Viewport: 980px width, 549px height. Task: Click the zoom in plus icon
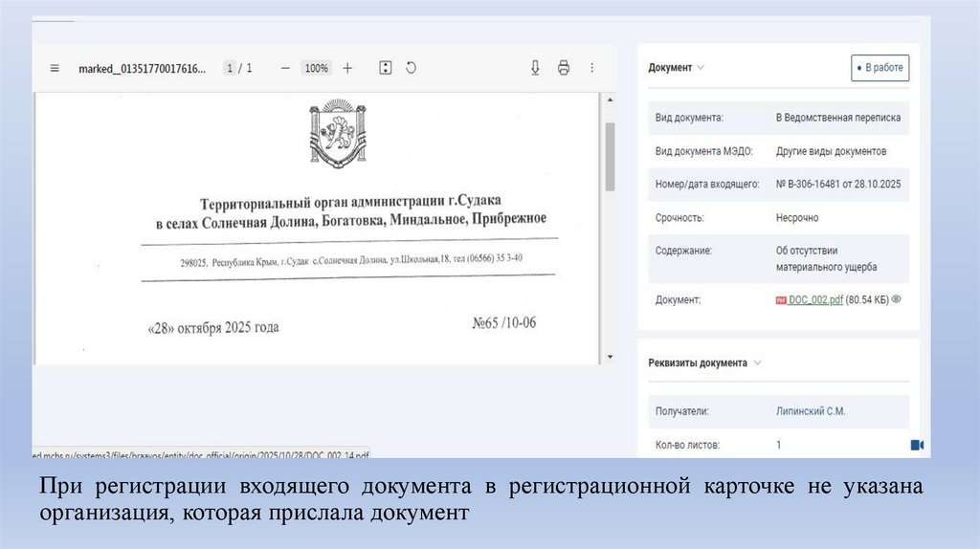[x=347, y=68]
